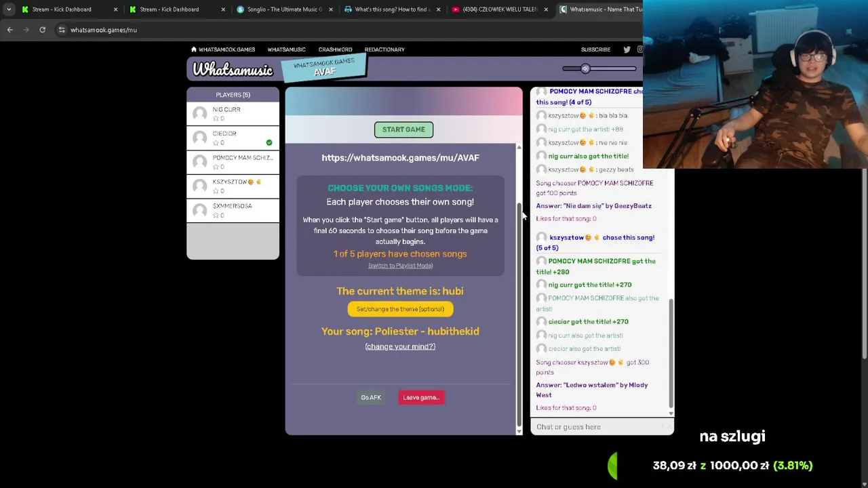Open WHATSAMOOK.GAMES home link
Screen dimensions: 868x488
pyautogui.click(x=223, y=49)
